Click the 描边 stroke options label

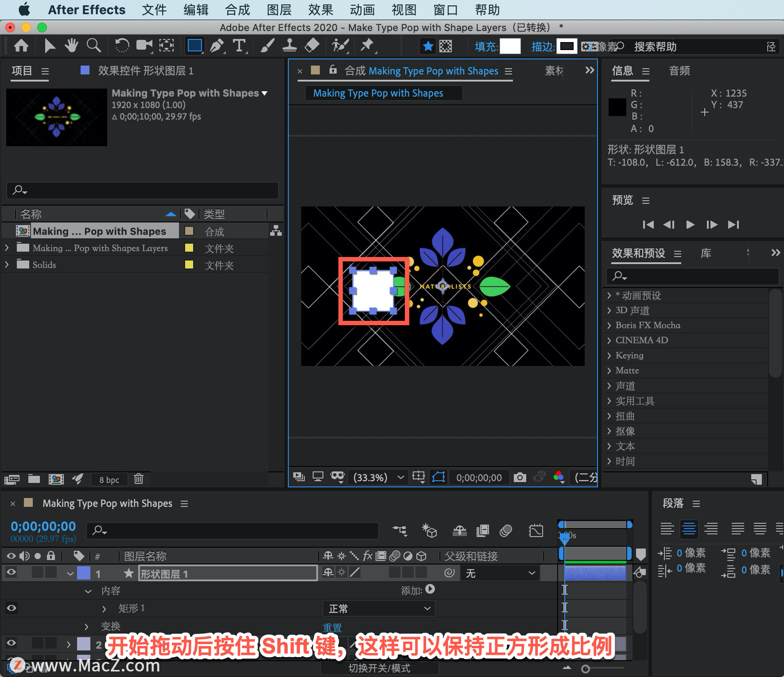coord(543,47)
